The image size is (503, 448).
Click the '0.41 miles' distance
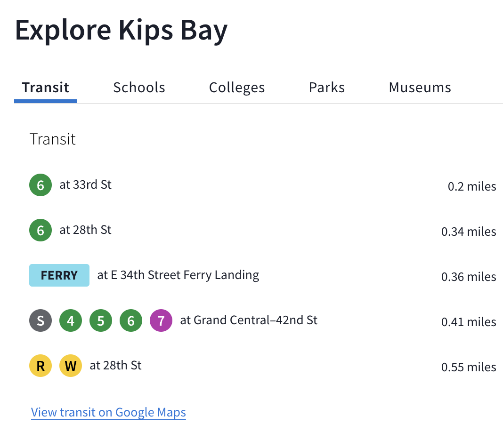click(469, 322)
